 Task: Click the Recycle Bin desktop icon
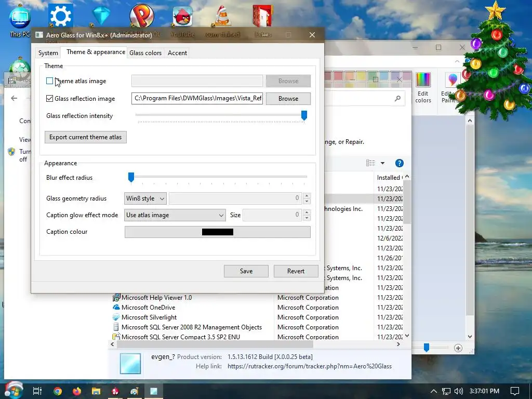[x=19, y=66]
